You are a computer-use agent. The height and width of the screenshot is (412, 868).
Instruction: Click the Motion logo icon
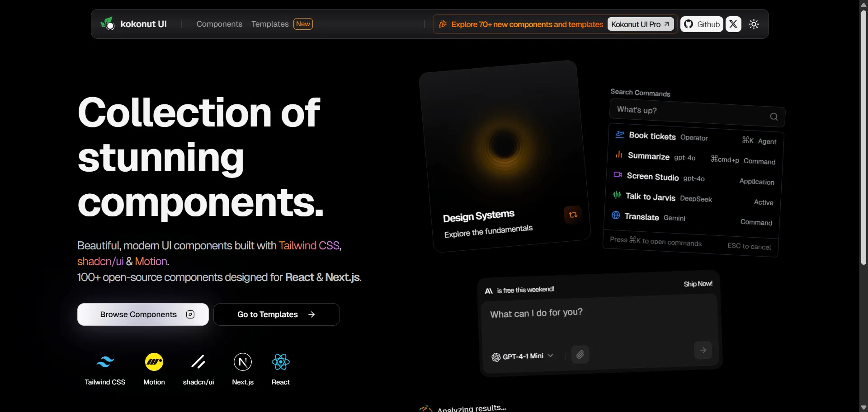(153, 362)
